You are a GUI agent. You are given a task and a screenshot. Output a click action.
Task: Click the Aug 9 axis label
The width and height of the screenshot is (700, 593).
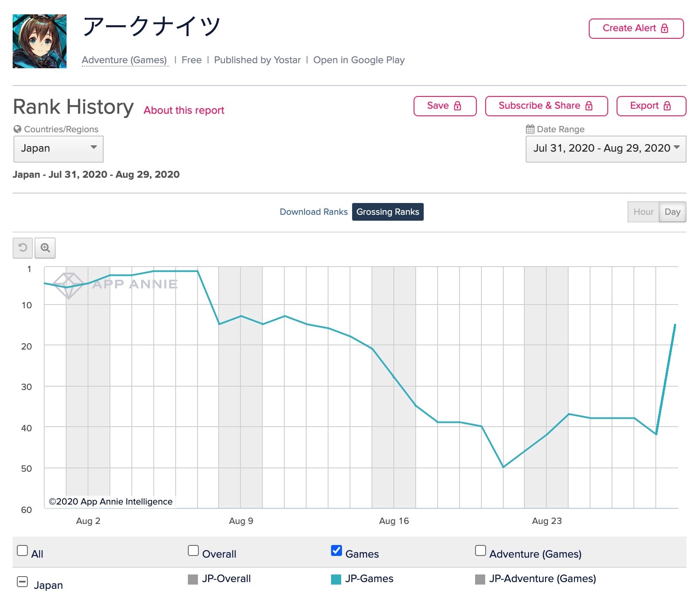pyautogui.click(x=241, y=521)
